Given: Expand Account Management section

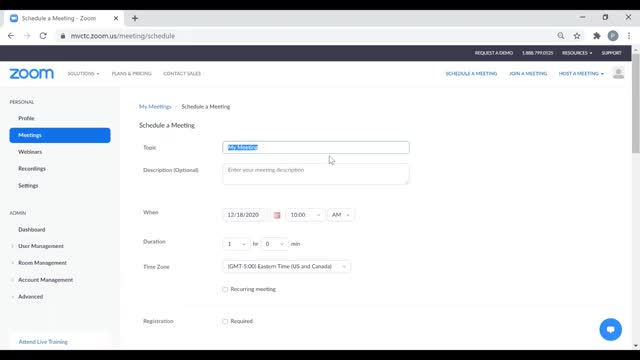Looking at the screenshot, I should click(x=45, y=280).
